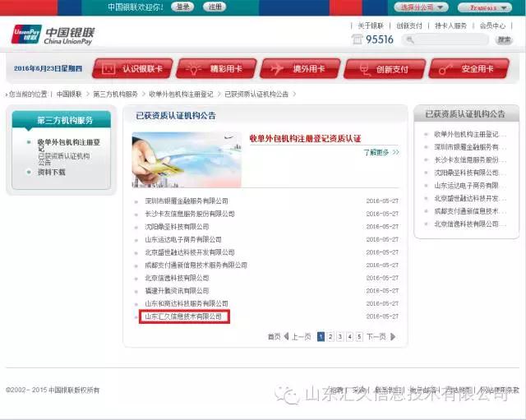Viewport: 526px width, 420px height.
Task: Open 长沙卡友信息服务股份有限公司 in main list
Action: (x=190, y=214)
